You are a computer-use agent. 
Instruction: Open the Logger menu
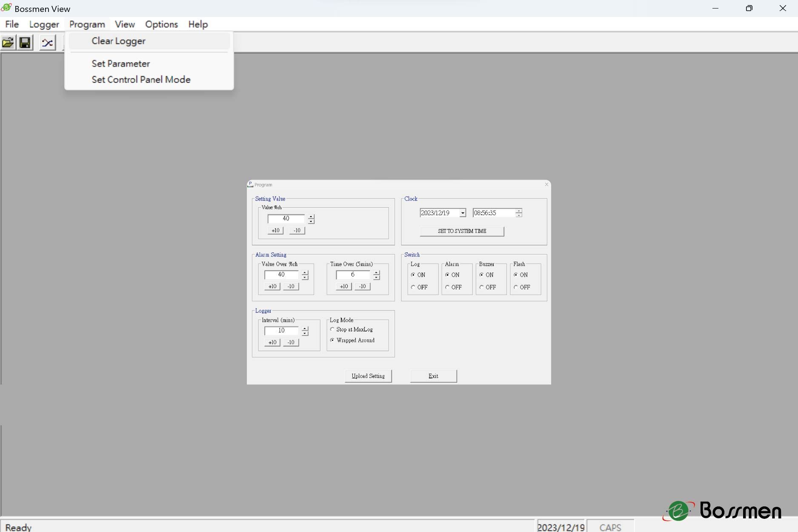(44, 24)
